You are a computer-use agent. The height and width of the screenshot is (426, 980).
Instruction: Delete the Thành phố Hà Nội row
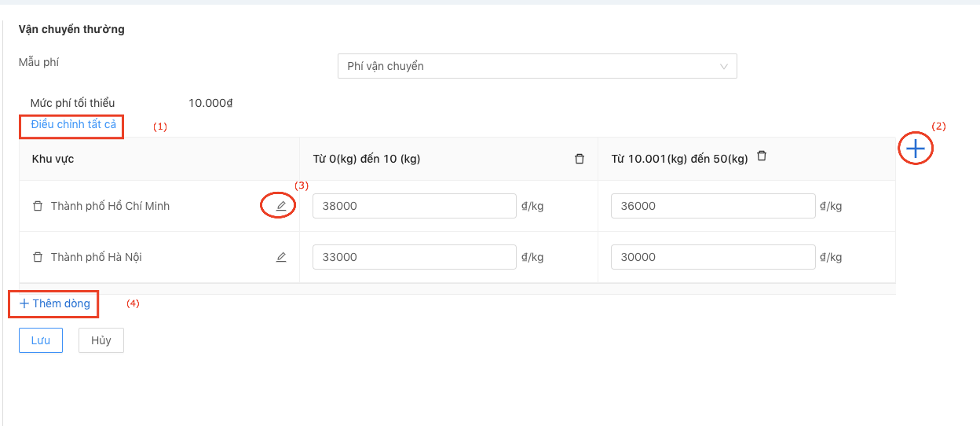[x=38, y=257]
